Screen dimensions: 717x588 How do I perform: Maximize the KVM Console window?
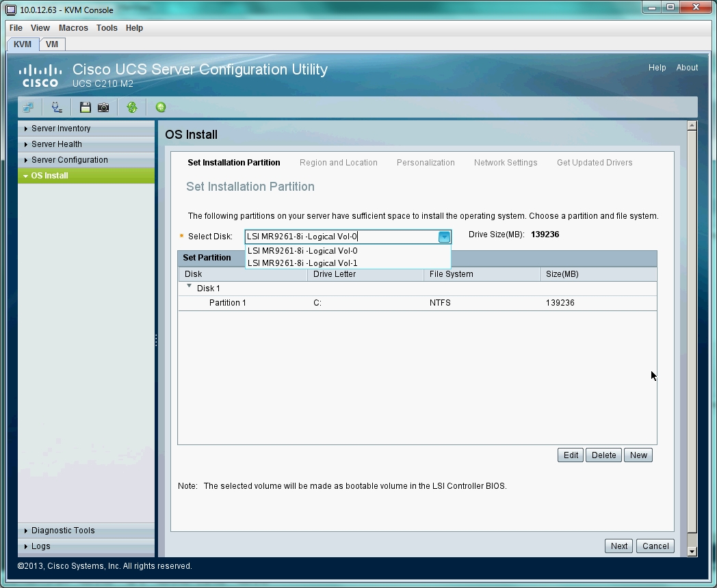[670, 8]
